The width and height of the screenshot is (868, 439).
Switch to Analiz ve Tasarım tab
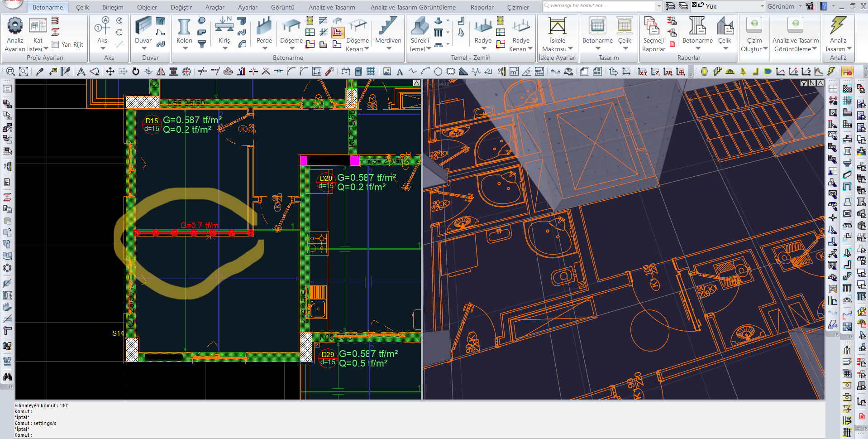point(332,7)
